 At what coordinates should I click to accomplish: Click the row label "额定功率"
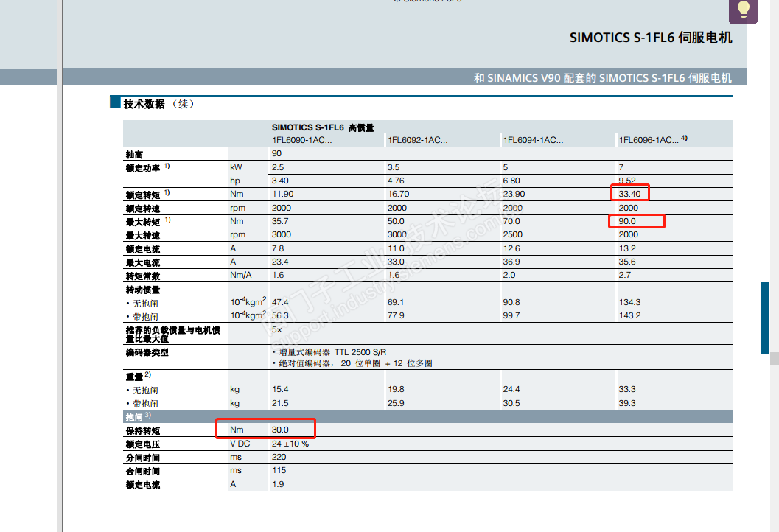[x=143, y=169]
